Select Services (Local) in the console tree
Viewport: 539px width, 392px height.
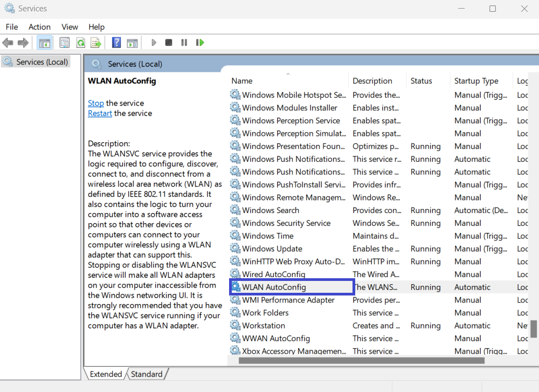42,62
